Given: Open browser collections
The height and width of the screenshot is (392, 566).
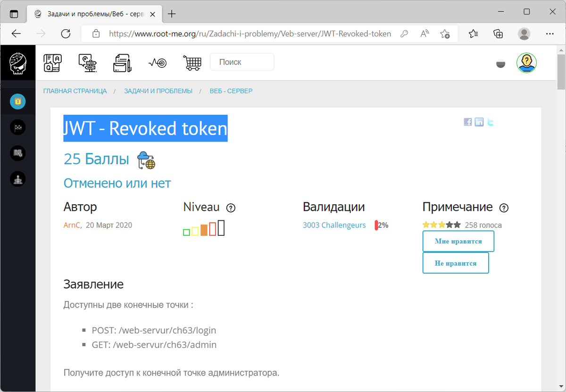Looking at the screenshot, I should click(498, 33).
